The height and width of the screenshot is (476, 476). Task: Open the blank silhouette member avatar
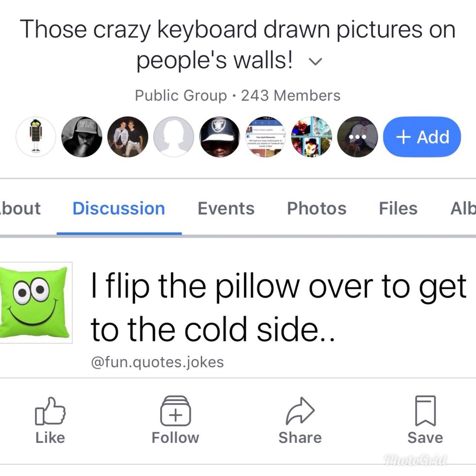pos(174,137)
